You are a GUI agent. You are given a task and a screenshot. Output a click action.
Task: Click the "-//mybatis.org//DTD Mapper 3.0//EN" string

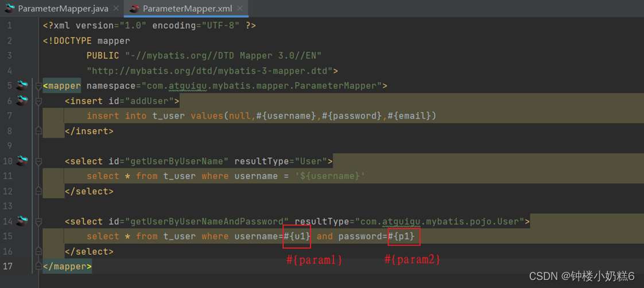[223, 56]
